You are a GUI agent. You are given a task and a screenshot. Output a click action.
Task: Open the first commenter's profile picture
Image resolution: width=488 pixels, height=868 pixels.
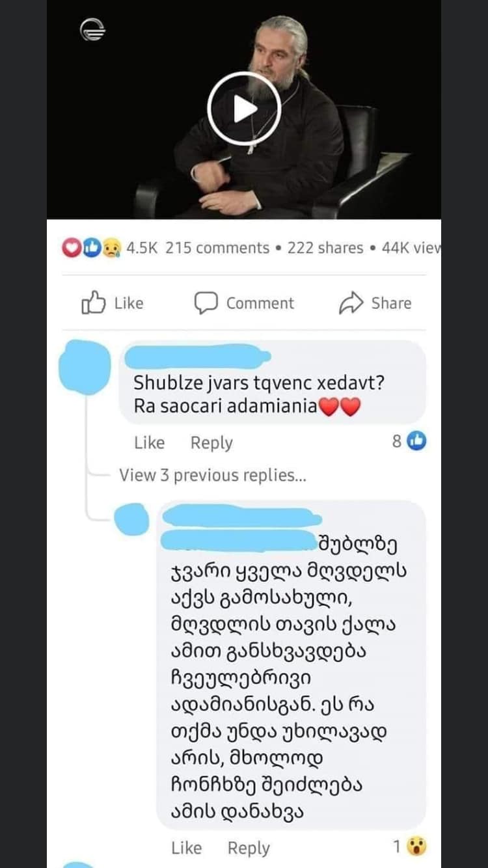pyautogui.click(x=85, y=367)
